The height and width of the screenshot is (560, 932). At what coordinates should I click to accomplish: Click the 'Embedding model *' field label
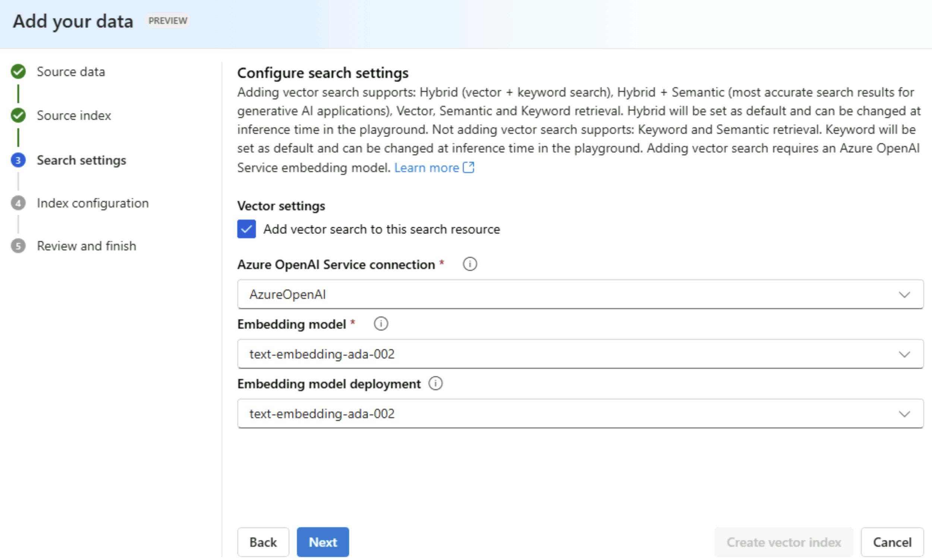coord(296,324)
